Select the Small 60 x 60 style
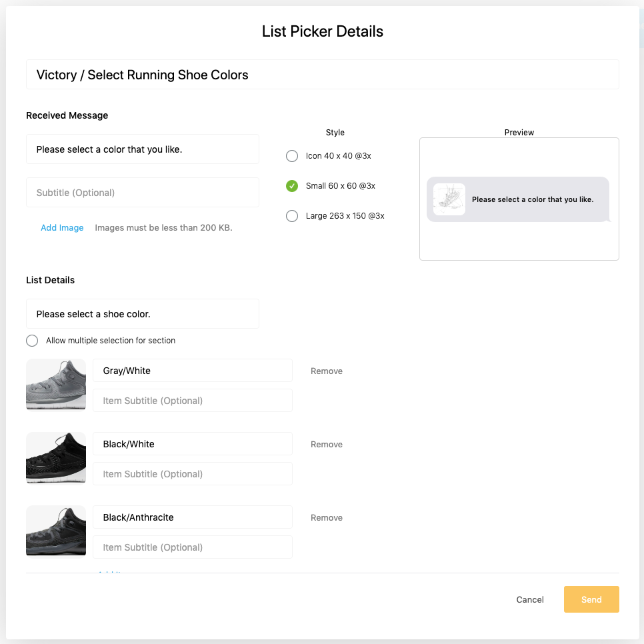The height and width of the screenshot is (644, 644). [291, 186]
